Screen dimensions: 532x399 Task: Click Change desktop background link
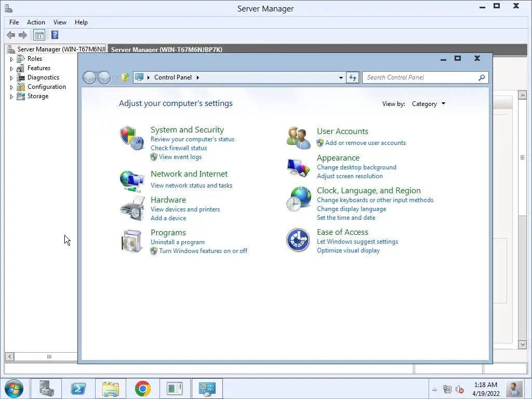(x=356, y=167)
